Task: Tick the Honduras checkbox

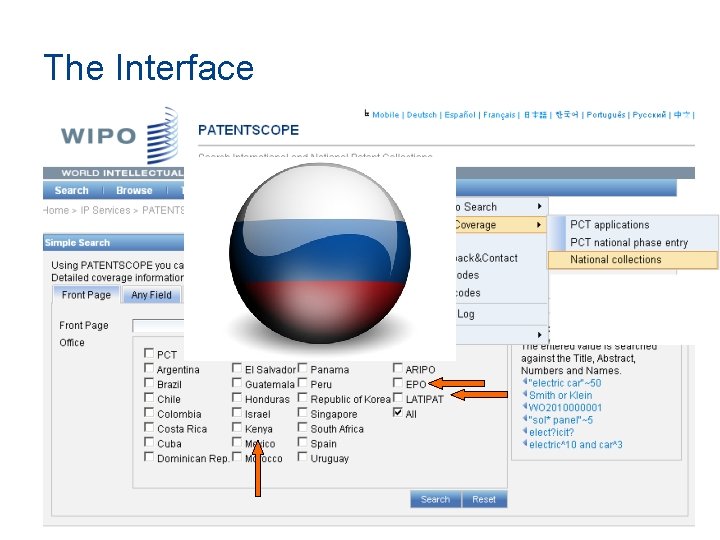Action: 237,398
